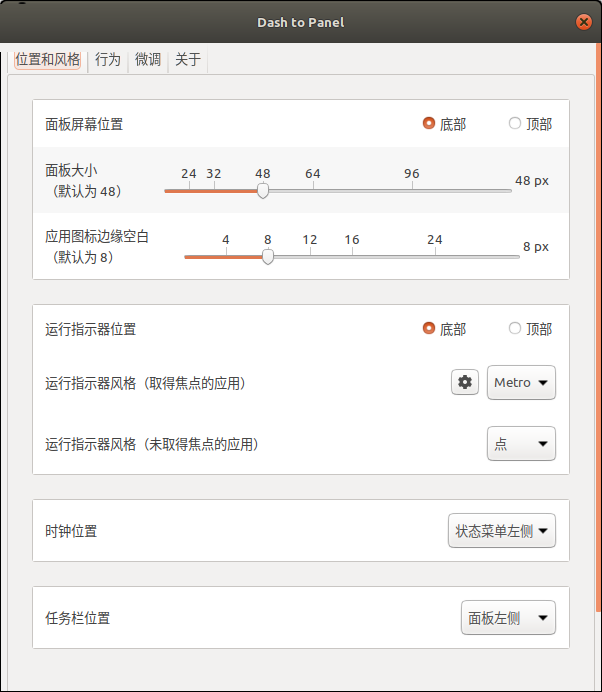Select 底部 for 面板屏幕位置

click(429, 124)
